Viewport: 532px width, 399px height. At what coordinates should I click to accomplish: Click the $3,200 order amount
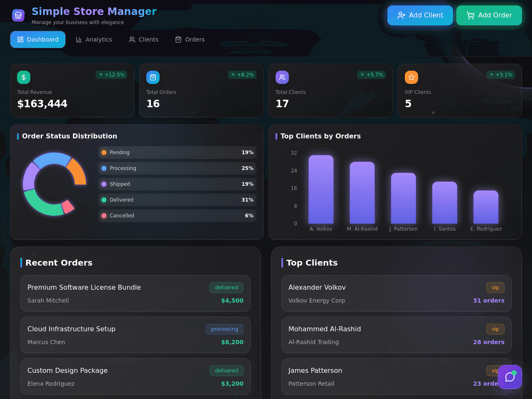click(232, 384)
